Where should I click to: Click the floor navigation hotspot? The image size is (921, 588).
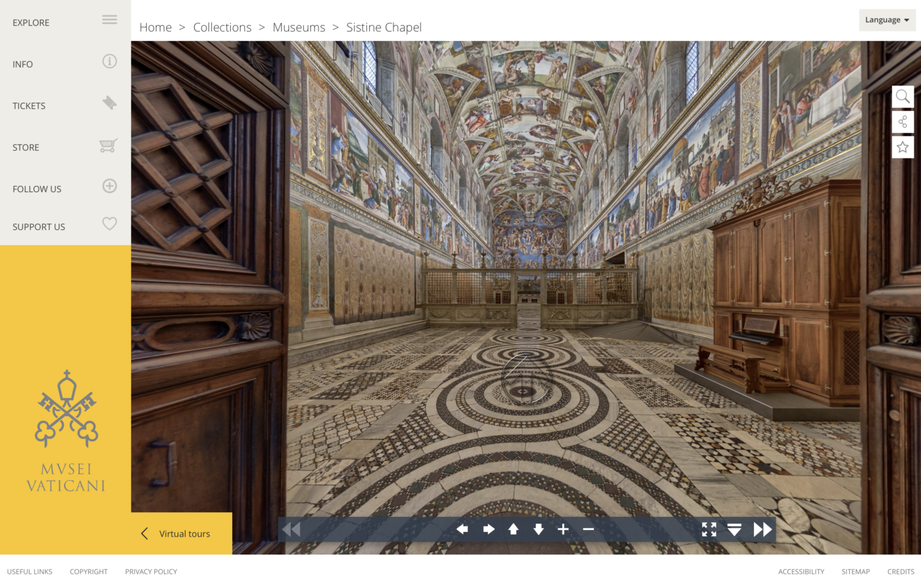(526, 378)
